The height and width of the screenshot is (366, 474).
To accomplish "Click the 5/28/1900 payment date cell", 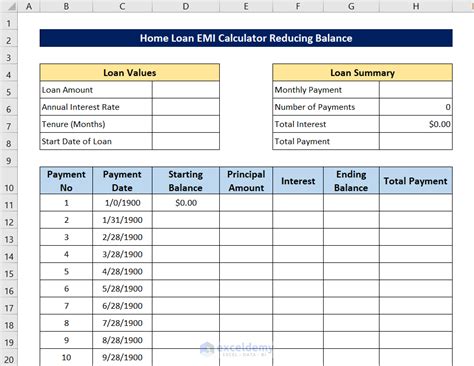I will coord(122,289).
